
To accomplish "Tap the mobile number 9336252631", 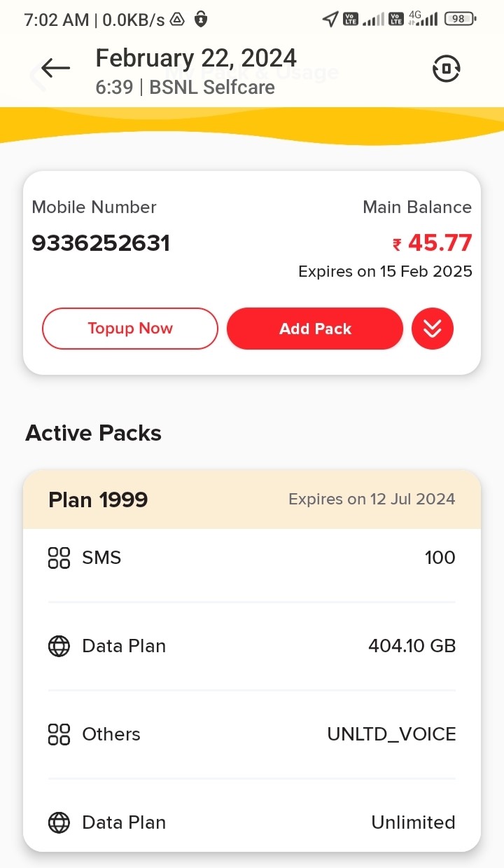I will (x=101, y=243).
